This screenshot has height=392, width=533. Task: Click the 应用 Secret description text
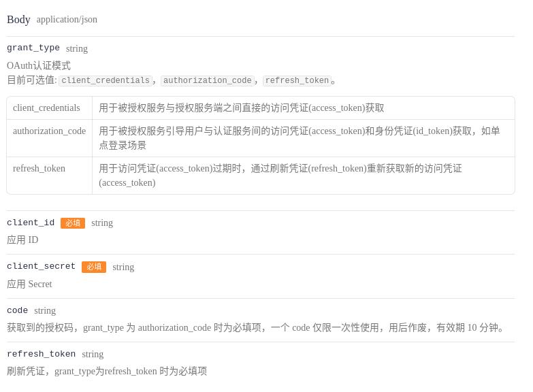coord(29,284)
